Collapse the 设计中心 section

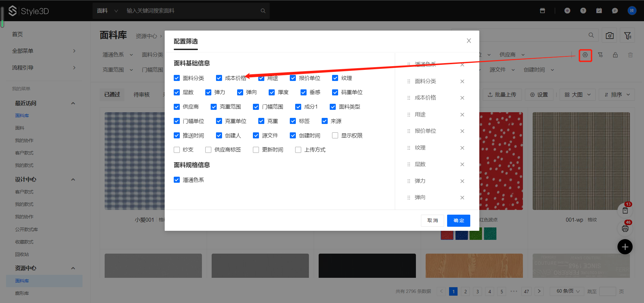tap(73, 180)
